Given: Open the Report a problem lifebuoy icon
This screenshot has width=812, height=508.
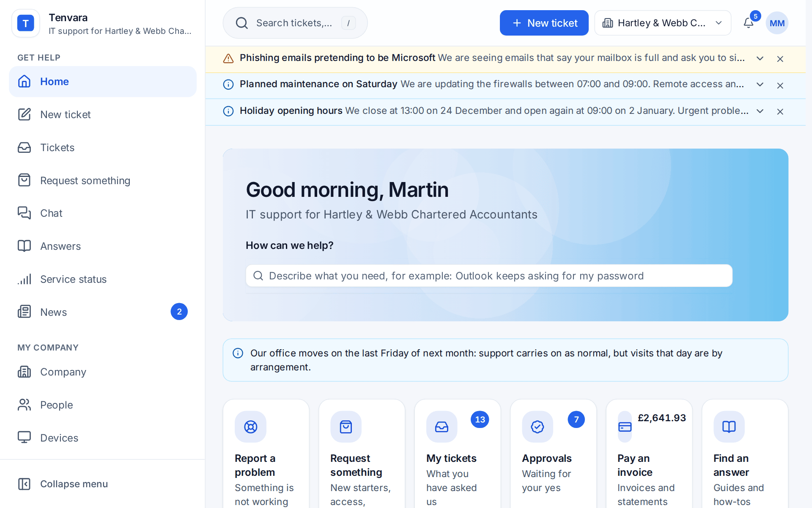Looking at the screenshot, I should [x=250, y=427].
